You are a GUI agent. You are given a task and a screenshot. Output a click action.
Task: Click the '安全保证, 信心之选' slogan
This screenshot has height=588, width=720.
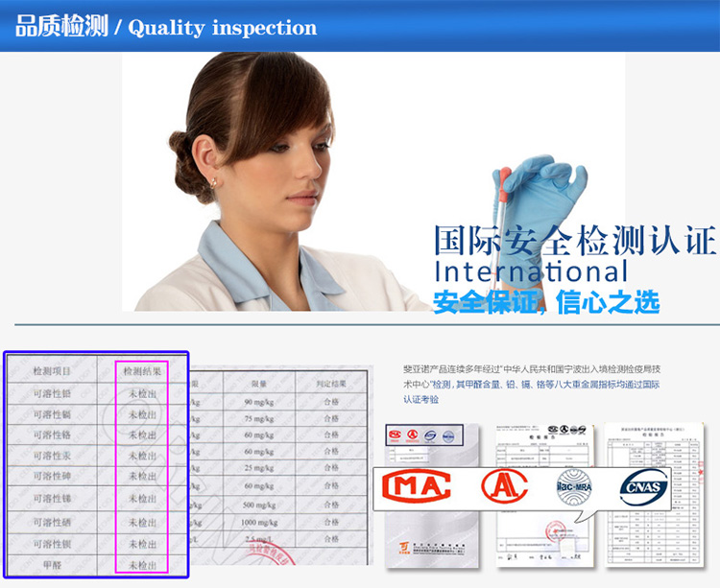click(546, 302)
